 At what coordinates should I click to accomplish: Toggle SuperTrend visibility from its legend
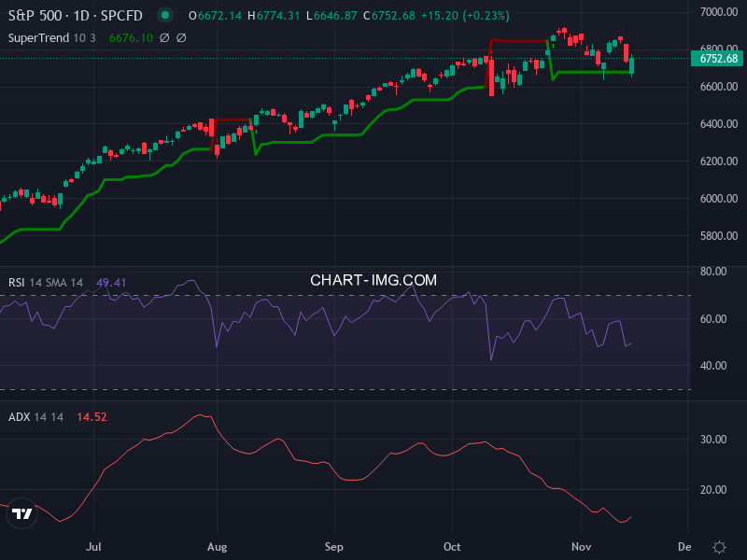click(x=39, y=38)
